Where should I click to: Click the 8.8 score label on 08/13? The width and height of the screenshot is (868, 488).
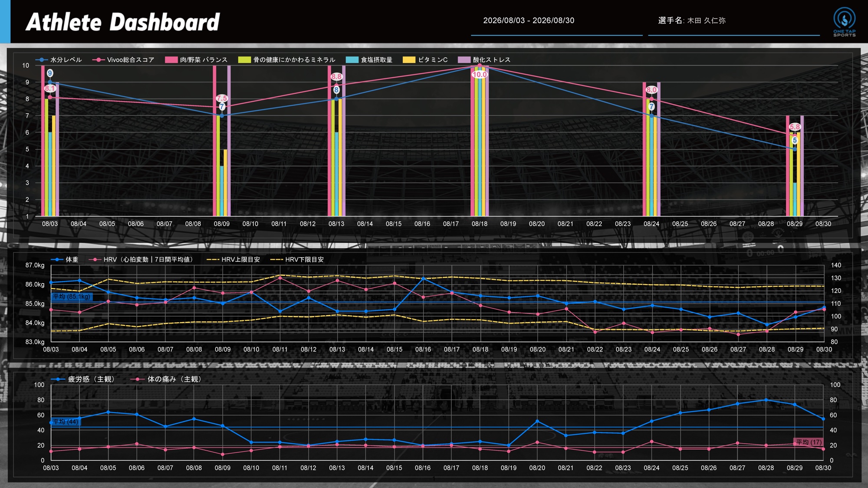point(336,77)
